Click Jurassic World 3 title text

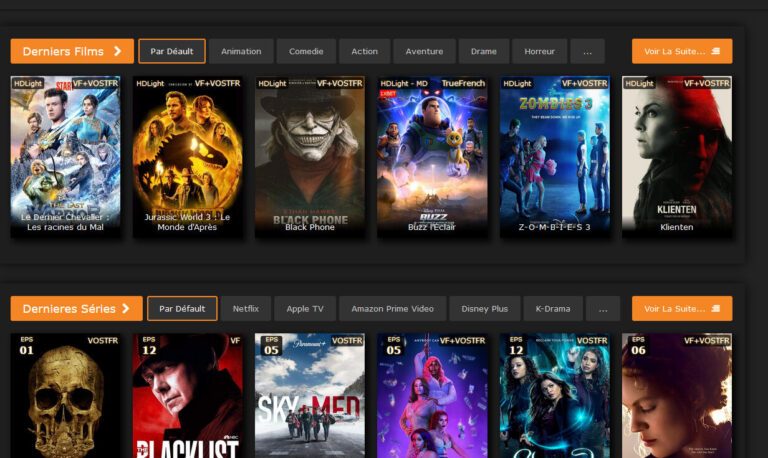187,222
